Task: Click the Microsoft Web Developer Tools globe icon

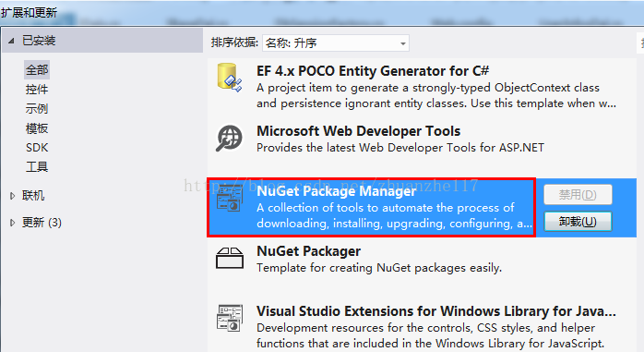Action: pos(229,139)
